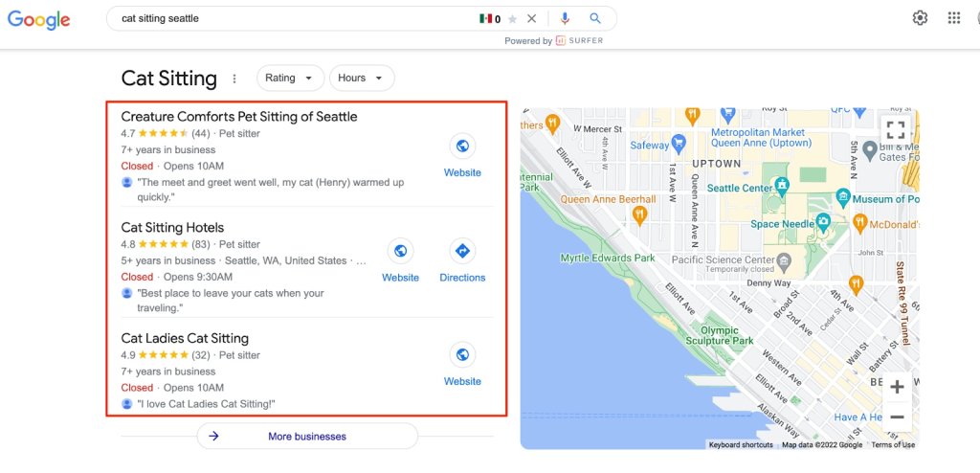Click the Mexico flag icon in search bar
The height and width of the screenshot is (473, 980).
pos(485,19)
